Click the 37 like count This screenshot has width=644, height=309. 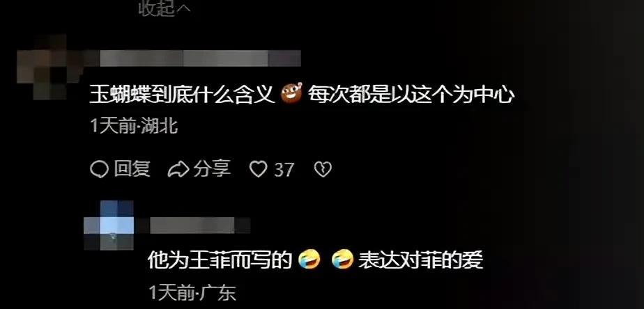click(x=284, y=170)
